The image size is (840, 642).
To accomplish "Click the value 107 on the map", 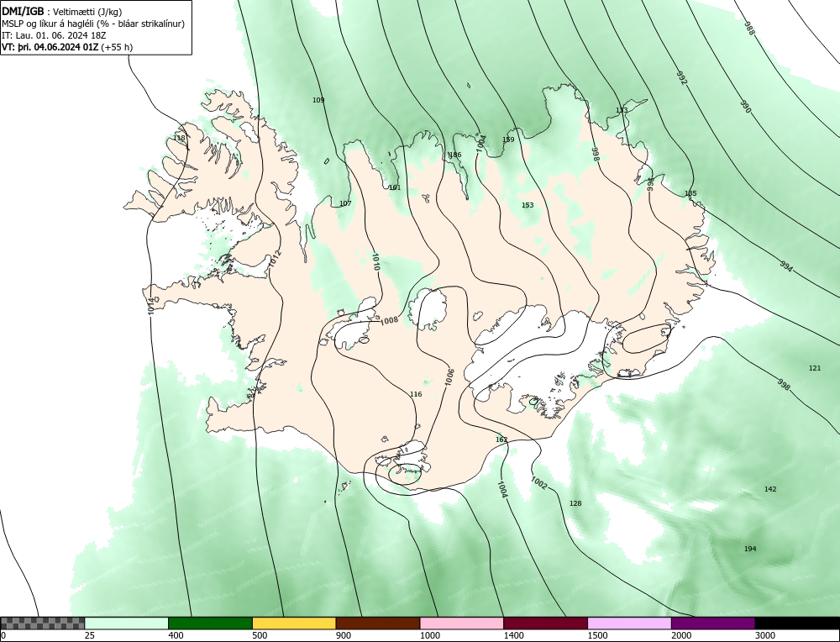I will (345, 203).
